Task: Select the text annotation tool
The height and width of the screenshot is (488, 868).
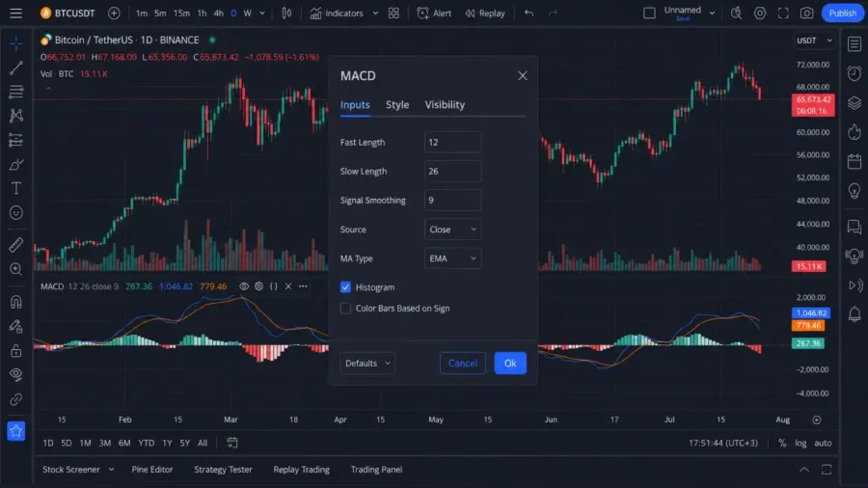Action: pos(16,188)
